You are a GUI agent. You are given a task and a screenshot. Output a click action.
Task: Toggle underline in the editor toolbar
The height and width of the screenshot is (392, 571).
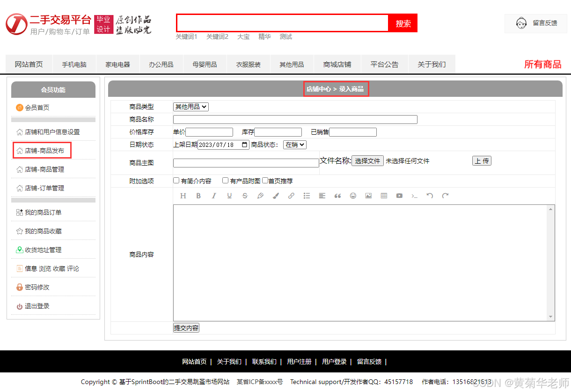click(229, 196)
